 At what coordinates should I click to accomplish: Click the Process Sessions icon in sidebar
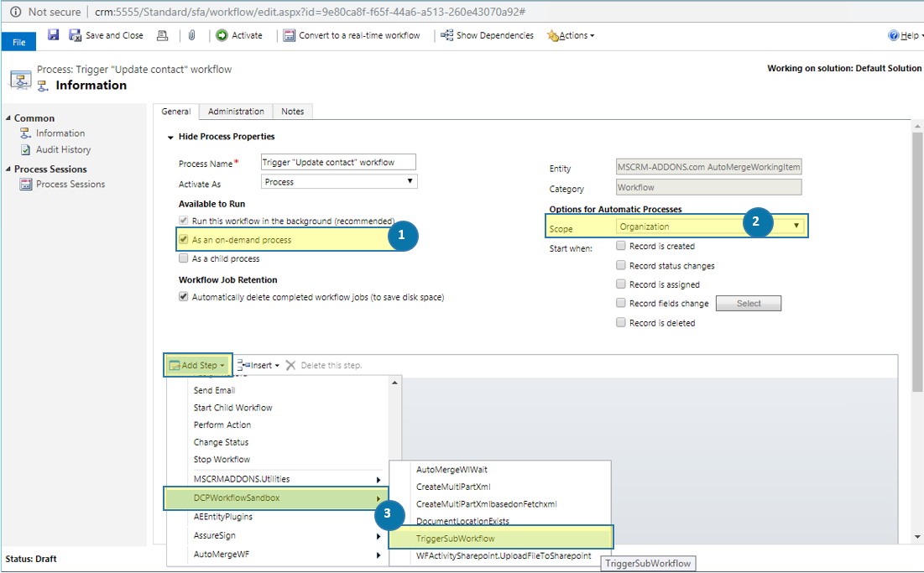coord(26,185)
